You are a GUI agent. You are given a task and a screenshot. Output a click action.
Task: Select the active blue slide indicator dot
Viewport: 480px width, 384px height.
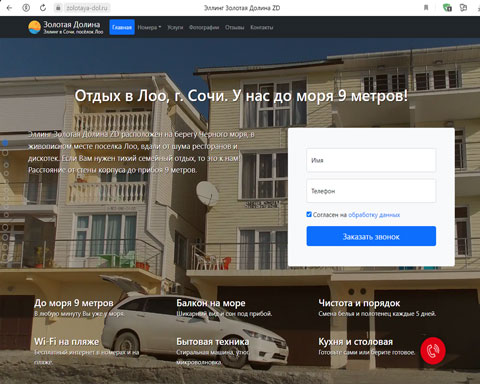[x=5, y=143]
